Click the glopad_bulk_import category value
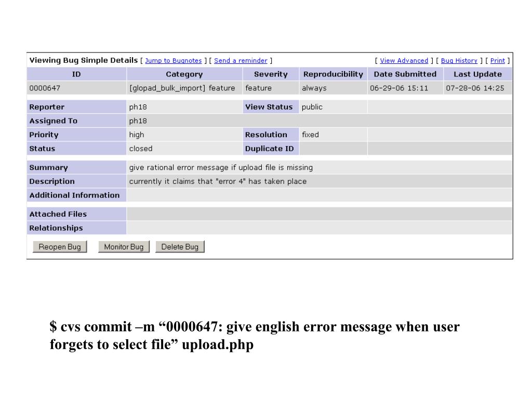This screenshot has height=399, width=532. (182, 88)
